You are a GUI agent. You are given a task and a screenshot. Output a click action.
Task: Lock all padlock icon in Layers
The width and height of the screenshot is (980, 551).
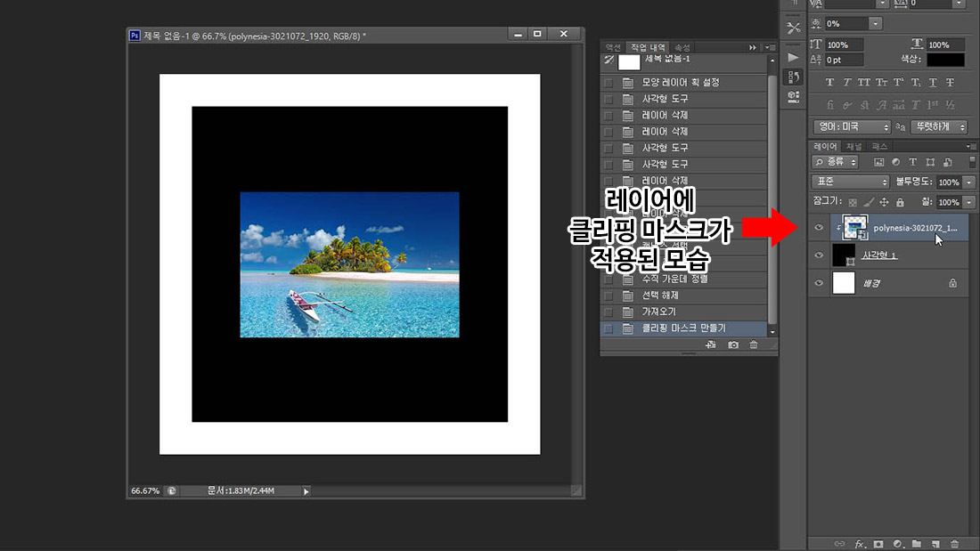pos(900,202)
